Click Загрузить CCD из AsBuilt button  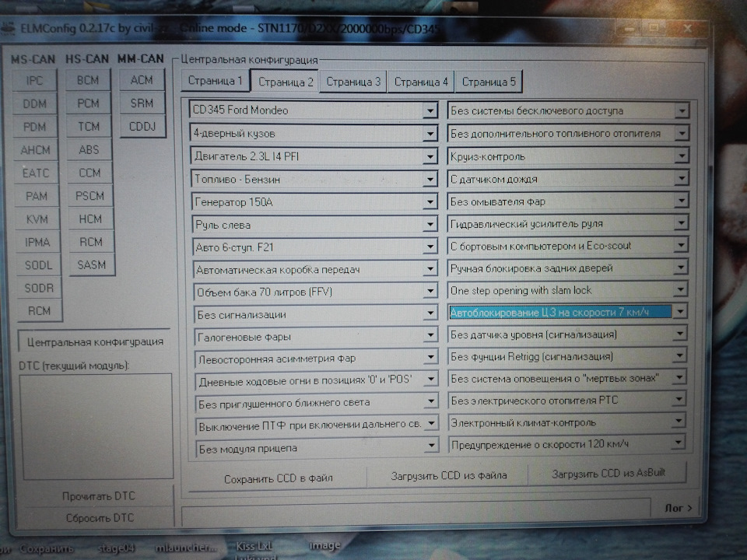pyautogui.click(x=608, y=474)
